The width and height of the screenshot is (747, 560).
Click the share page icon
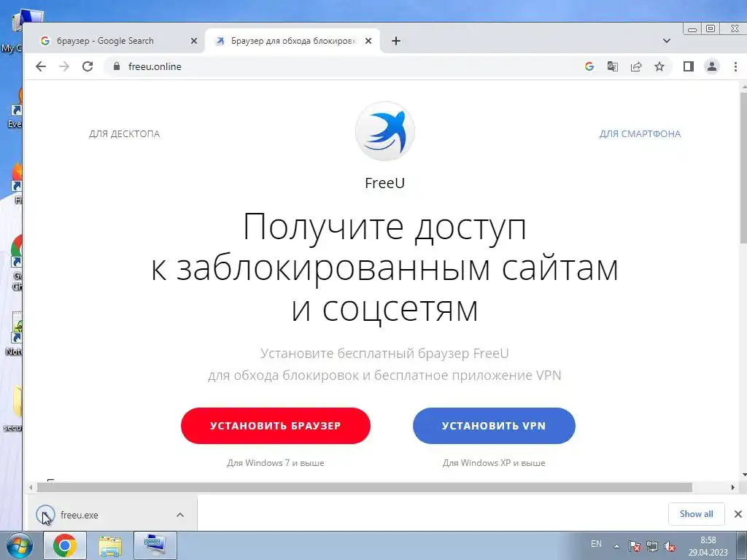[x=636, y=66]
